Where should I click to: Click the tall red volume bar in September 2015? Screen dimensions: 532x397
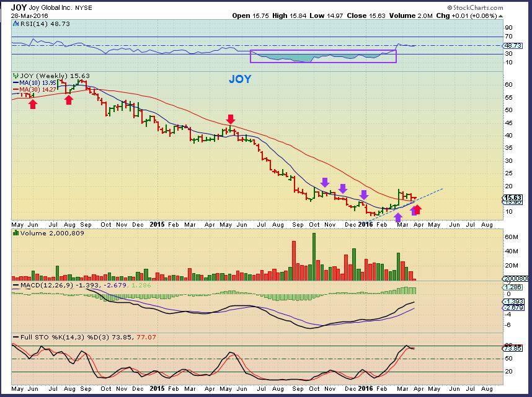pyautogui.click(x=294, y=261)
